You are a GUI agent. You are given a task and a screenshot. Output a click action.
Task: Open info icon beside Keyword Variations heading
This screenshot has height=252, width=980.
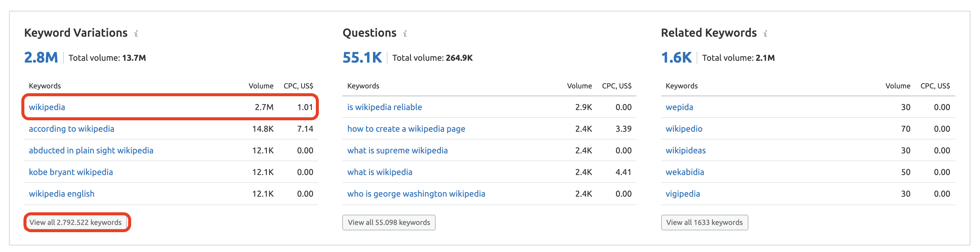tap(136, 33)
